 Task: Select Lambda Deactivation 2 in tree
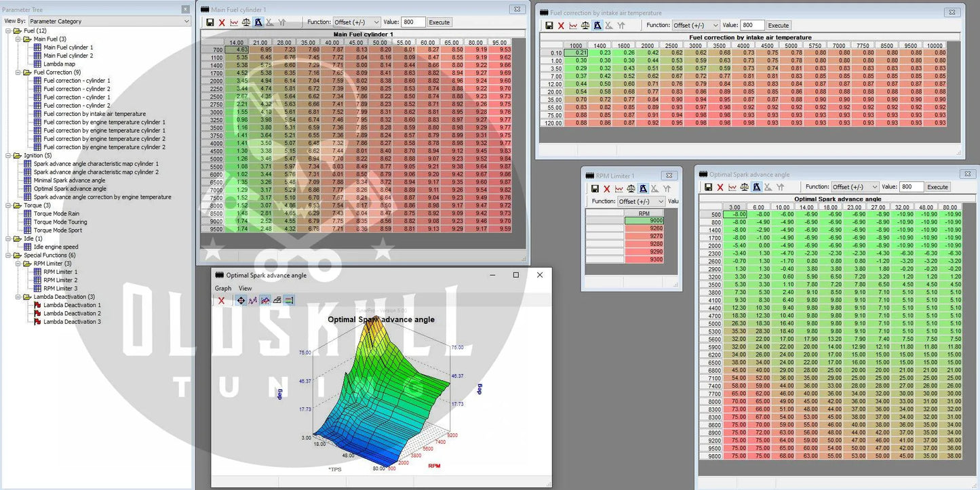72,313
